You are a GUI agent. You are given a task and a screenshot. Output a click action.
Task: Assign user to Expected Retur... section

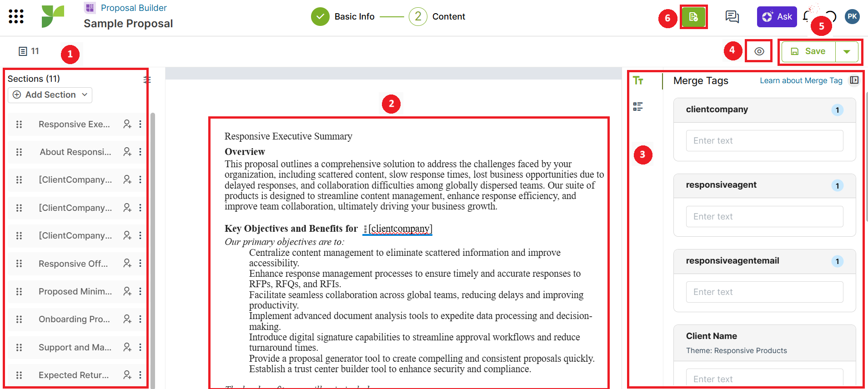127,375
